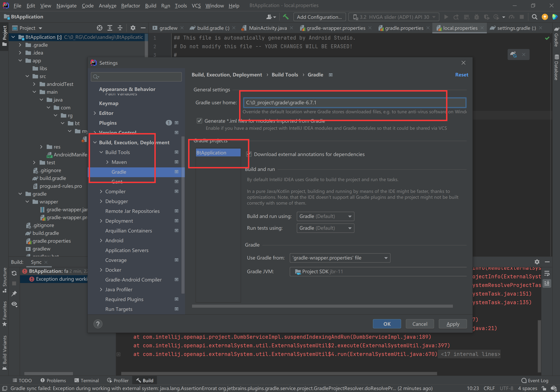Click Settings horizontal scrollbar
560x392 pixels.
pyautogui.click(x=322, y=306)
